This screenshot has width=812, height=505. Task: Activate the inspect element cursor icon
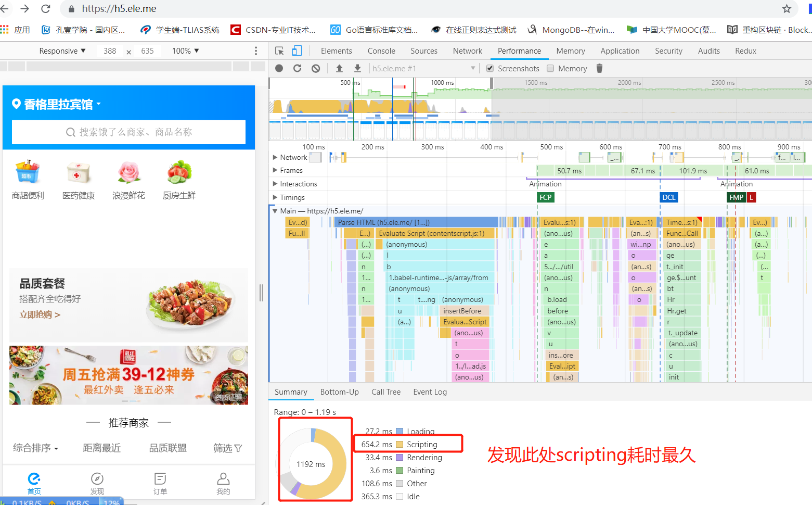(279, 51)
